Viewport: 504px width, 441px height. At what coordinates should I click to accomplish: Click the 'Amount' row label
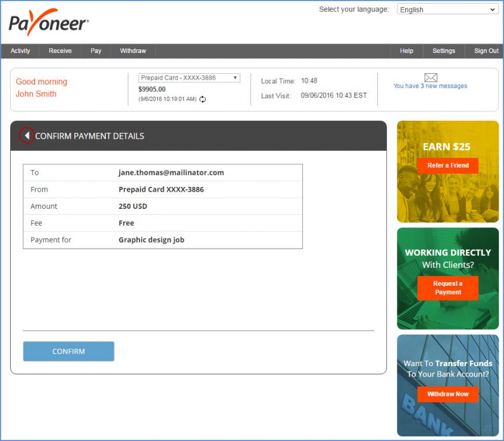[x=43, y=207]
